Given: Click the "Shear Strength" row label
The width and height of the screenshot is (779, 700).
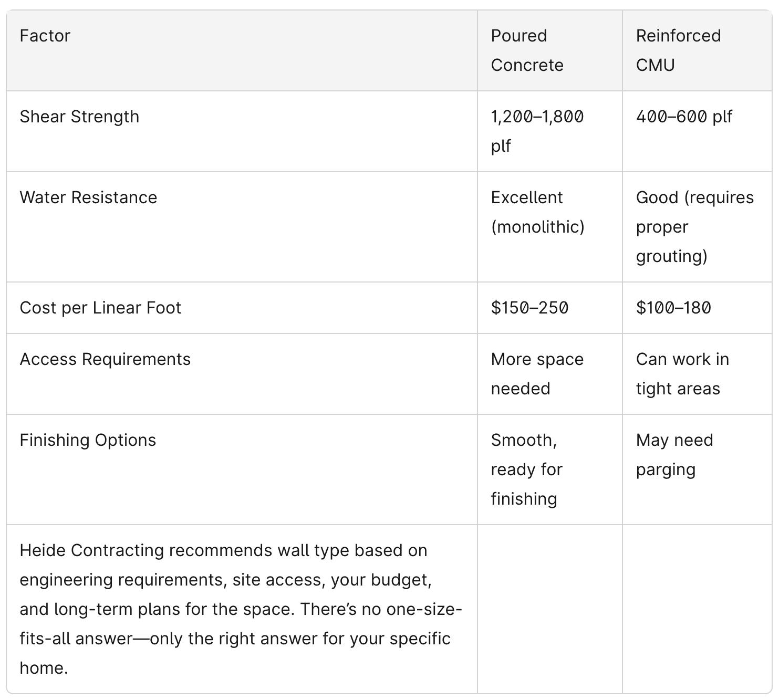Looking at the screenshot, I should coord(79,117).
